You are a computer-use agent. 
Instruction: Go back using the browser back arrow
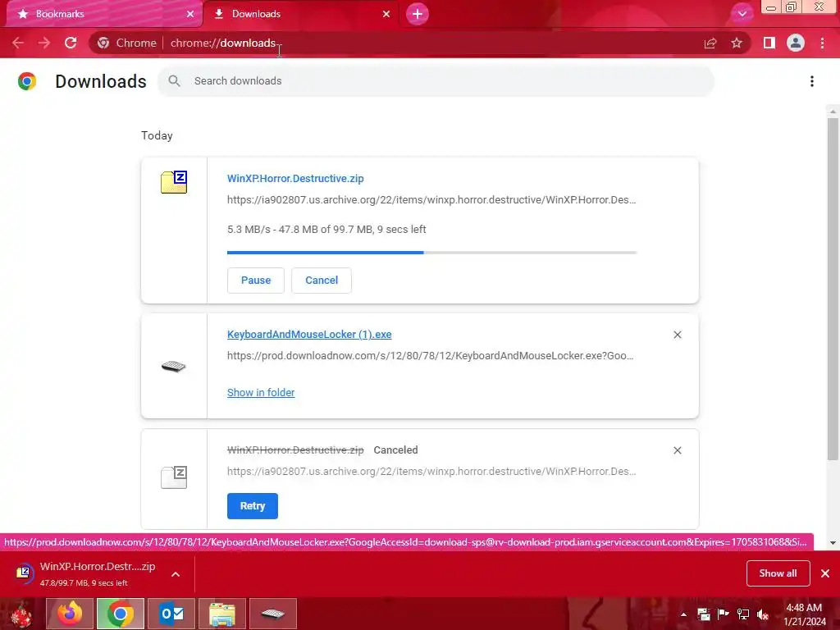pyautogui.click(x=18, y=43)
